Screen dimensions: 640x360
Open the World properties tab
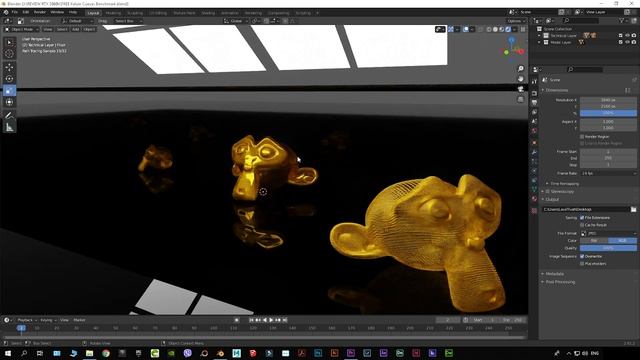coord(534,131)
